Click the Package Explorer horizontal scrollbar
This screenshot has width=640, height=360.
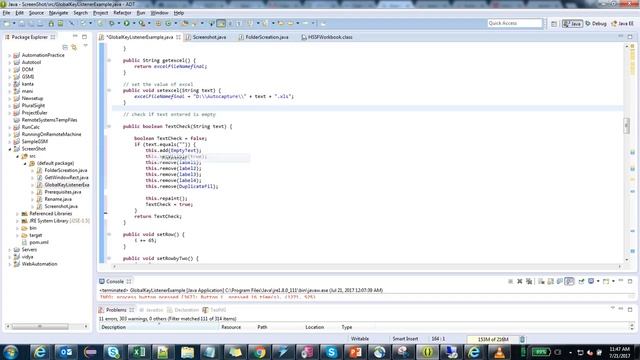tap(40, 327)
